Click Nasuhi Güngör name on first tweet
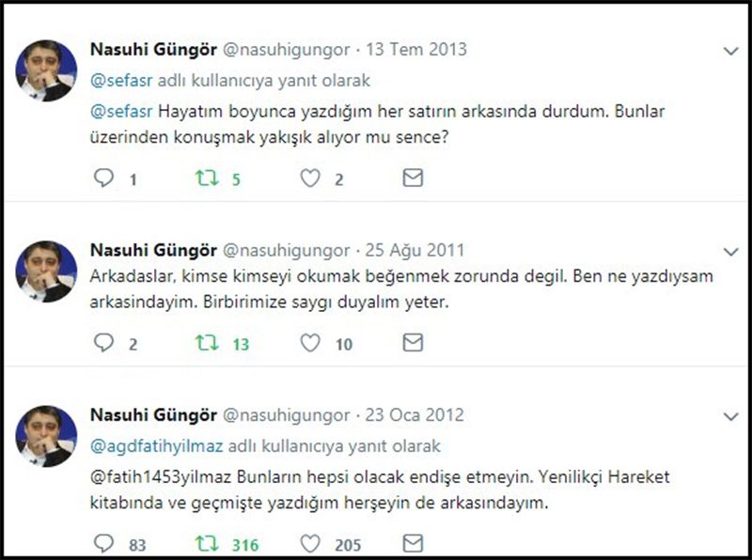752x560 pixels. [x=153, y=50]
